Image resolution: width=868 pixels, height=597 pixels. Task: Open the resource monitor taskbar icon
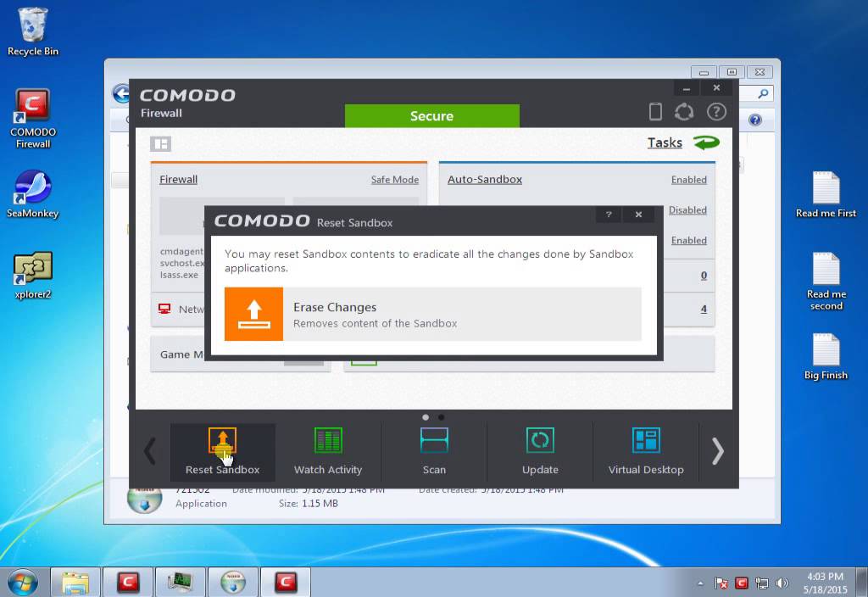coord(181,582)
